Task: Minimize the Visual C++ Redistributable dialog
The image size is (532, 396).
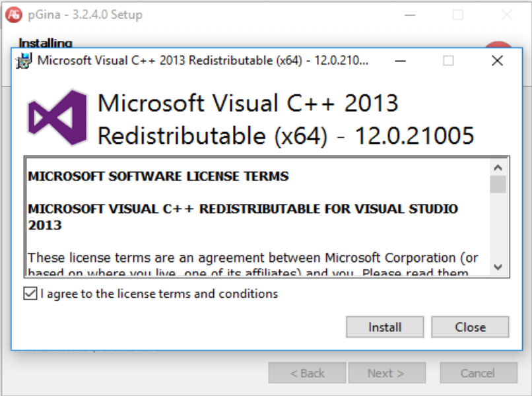Action: point(400,61)
